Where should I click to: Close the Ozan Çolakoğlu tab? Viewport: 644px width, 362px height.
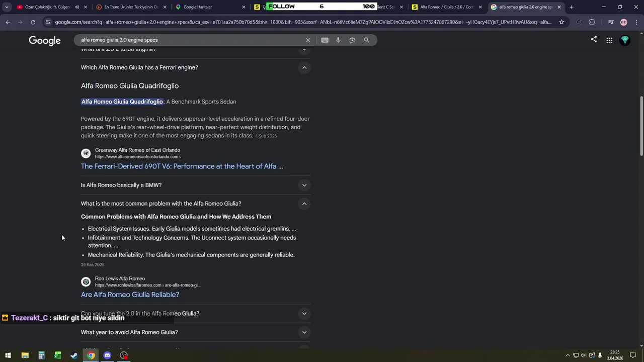pos(86,7)
